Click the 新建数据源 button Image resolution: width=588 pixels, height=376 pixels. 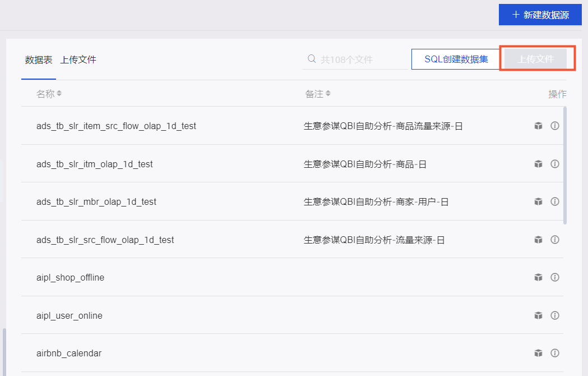point(540,15)
